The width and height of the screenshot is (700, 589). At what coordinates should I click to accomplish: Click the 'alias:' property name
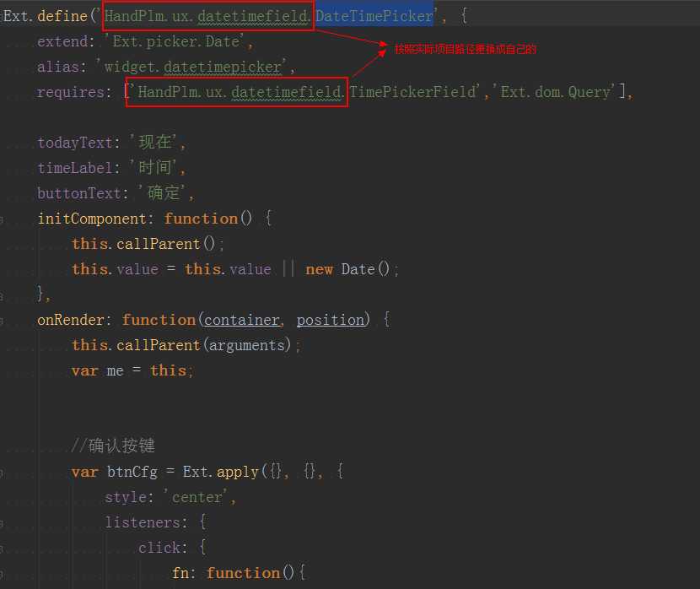point(62,67)
